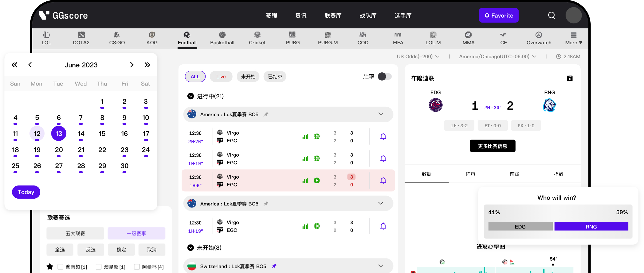Toggle the 胜率 switch
644x273 pixels.
pyautogui.click(x=385, y=77)
